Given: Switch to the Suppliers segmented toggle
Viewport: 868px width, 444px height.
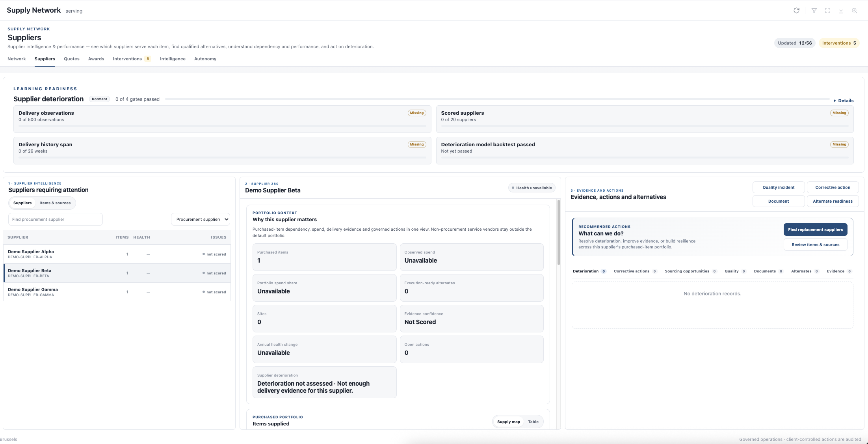Looking at the screenshot, I should (x=22, y=203).
